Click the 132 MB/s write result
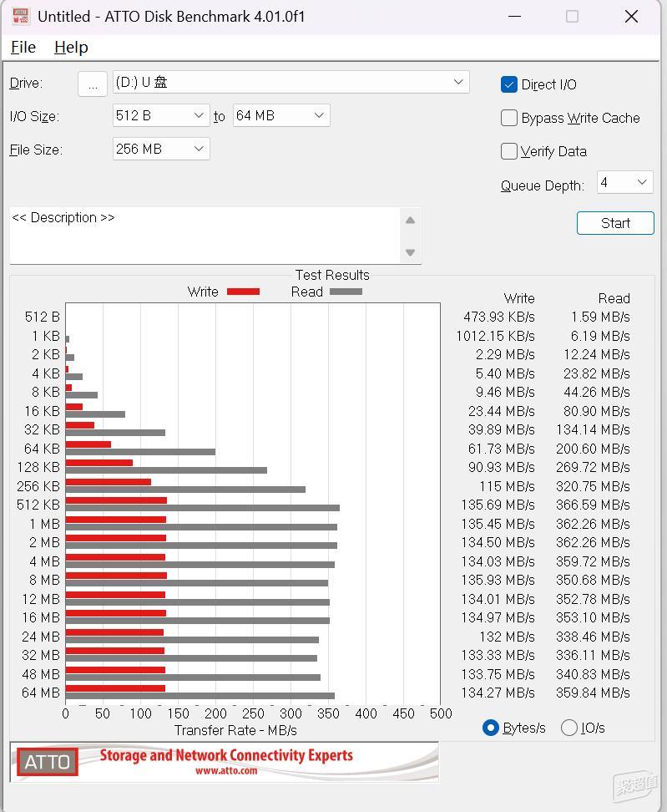Viewport: 667px width, 812px height. (507, 637)
